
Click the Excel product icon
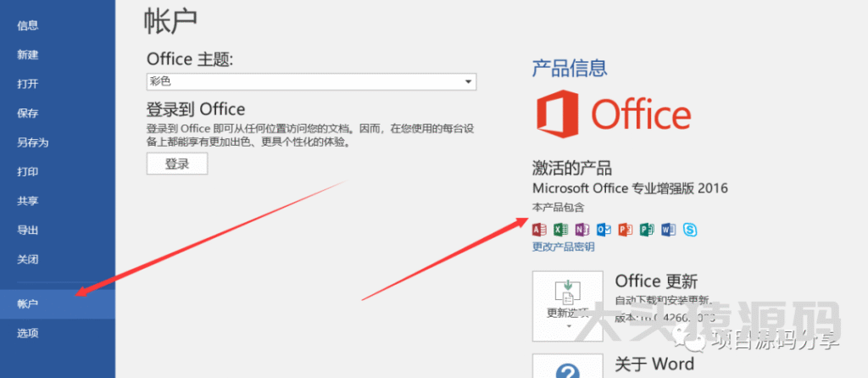click(561, 229)
